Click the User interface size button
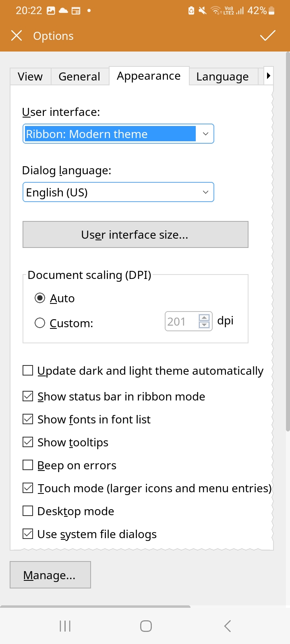This screenshot has height=644, width=290. (x=135, y=234)
